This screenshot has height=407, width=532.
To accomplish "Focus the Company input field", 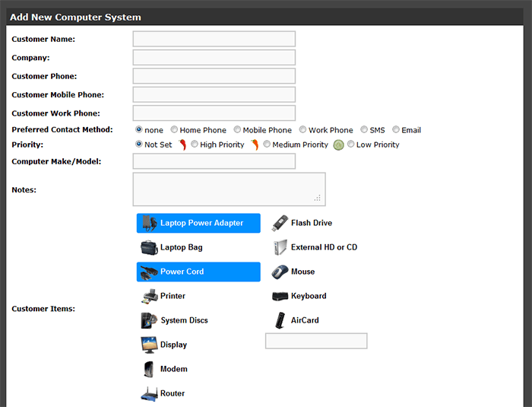I will tap(214, 57).
